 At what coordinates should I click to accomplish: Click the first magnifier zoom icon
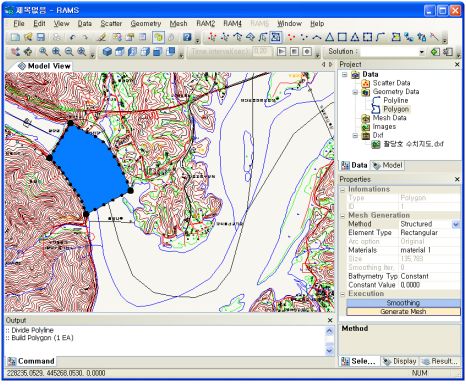[x=43, y=52]
